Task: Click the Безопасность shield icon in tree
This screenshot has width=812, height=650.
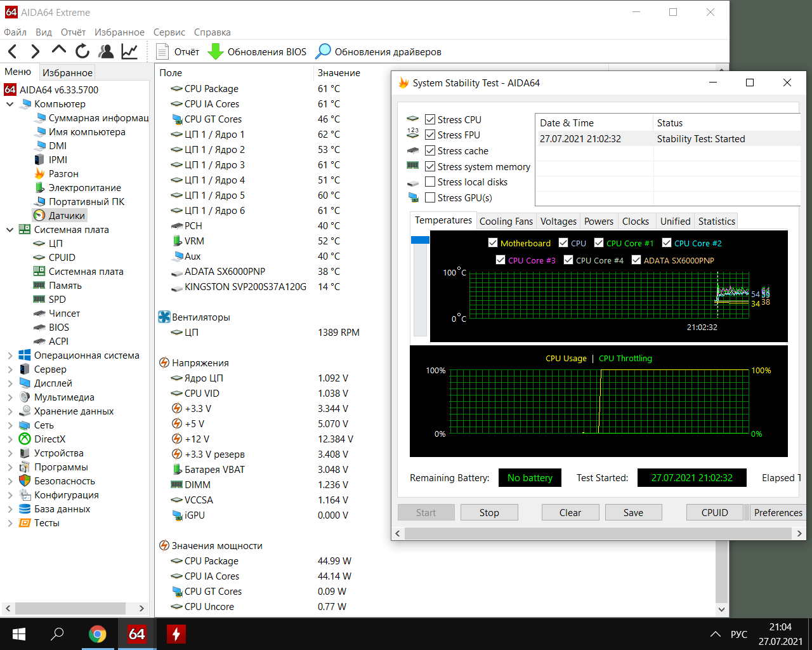Action: 25,481
